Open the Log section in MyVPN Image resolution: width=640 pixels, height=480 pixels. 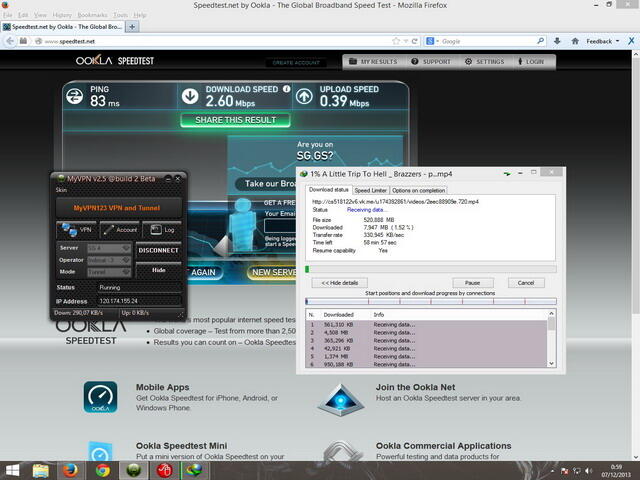(162, 230)
